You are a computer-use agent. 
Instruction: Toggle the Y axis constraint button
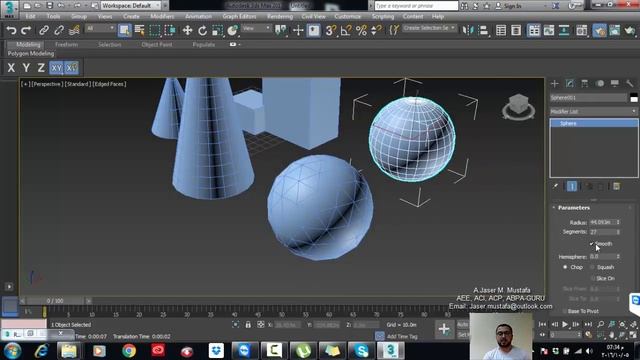[x=26, y=68]
